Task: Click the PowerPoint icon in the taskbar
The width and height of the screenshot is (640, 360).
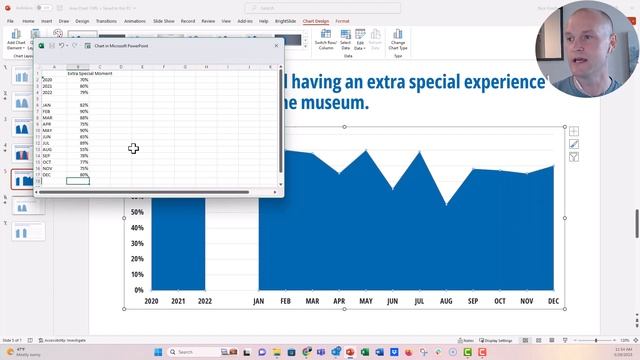Action: pos(350,352)
